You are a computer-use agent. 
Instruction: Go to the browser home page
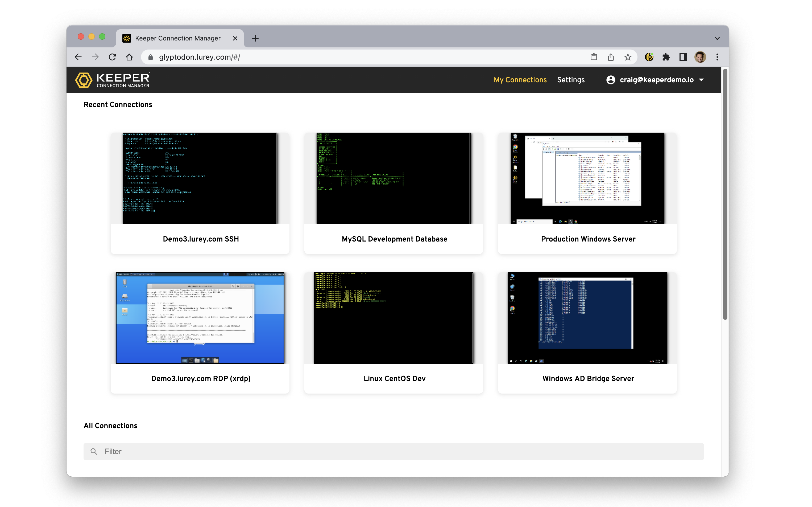(x=129, y=57)
